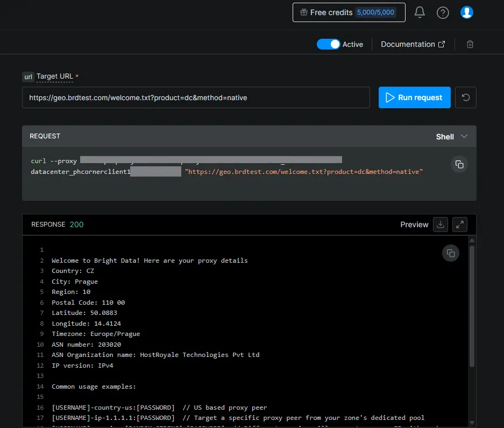Click the response scrollbar down arrow
Viewport: 504px width, 428px height.
coord(472,423)
